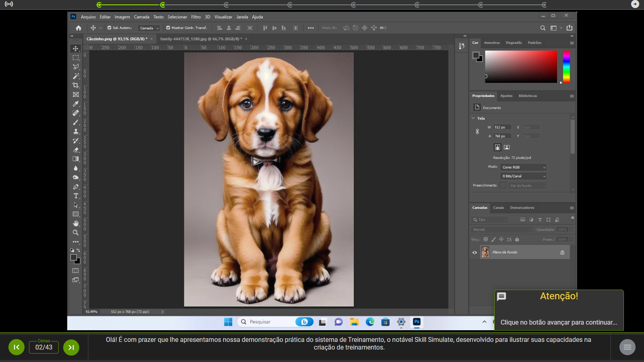Select the Brush tool
Screen dimensions: 644x362
(x=76, y=122)
